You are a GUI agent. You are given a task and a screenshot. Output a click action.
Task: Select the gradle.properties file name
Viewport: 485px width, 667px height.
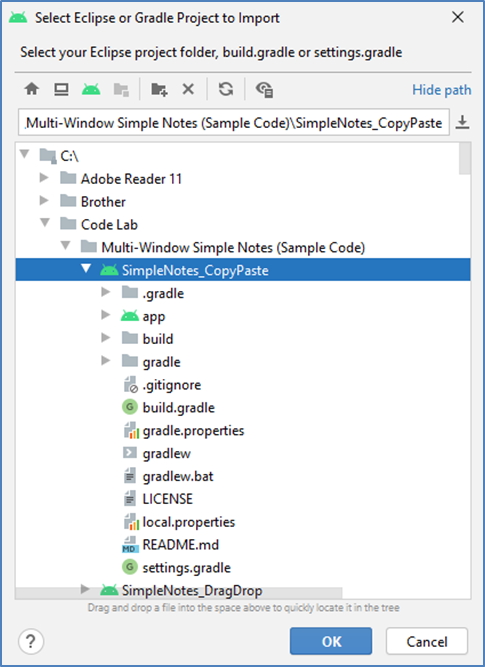[x=194, y=430]
